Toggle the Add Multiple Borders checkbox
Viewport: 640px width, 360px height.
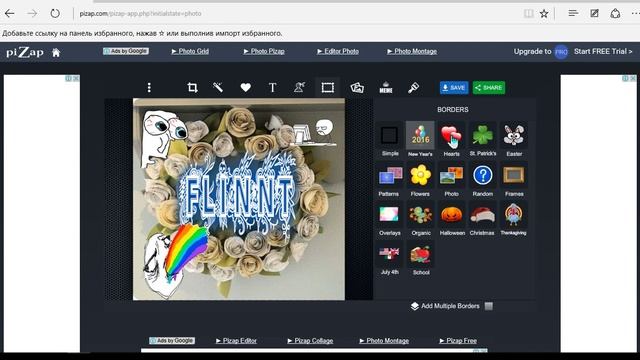pyautogui.click(x=488, y=306)
